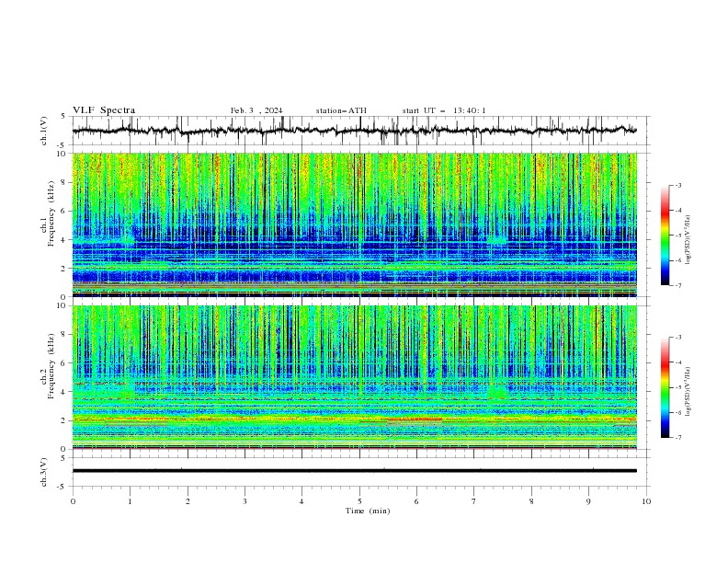The height and width of the screenshot is (563, 728).
Task: Click the "-7" label on the ch.2 color scale
Action: click(x=678, y=437)
